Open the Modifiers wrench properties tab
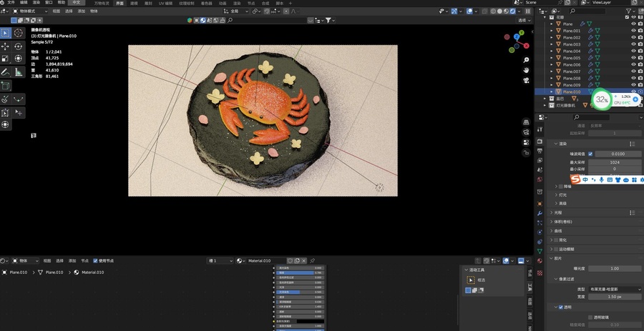 tap(540, 213)
